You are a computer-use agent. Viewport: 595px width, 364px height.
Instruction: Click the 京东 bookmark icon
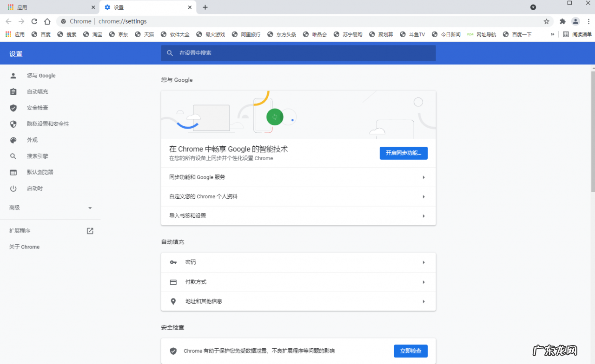pos(112,34)
